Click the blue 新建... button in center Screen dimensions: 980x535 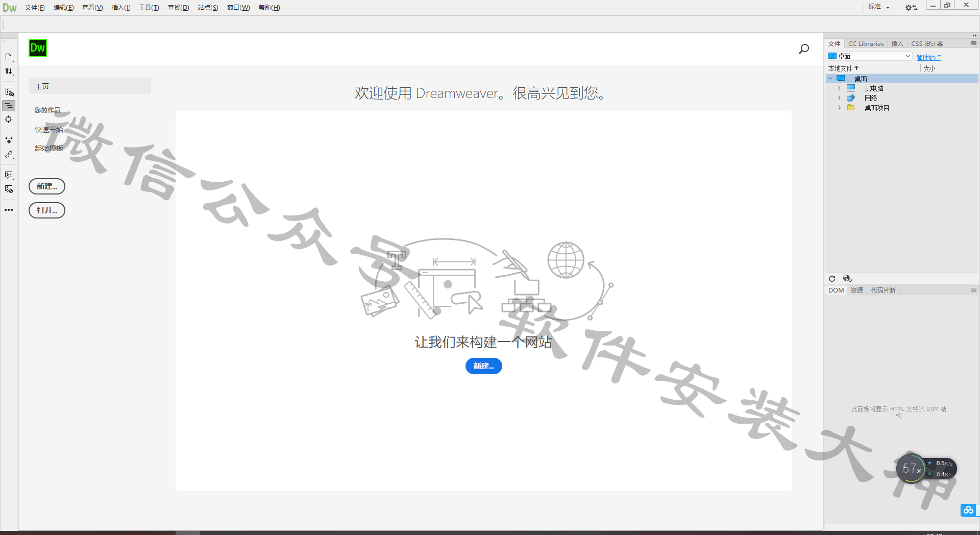point(483,366)
